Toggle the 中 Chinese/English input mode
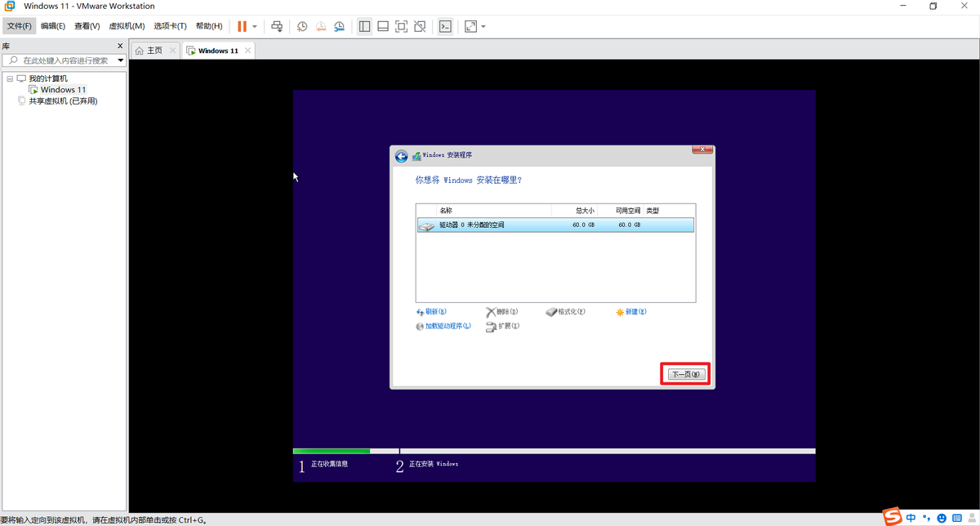The image size is (980, 526). point(911,518)
